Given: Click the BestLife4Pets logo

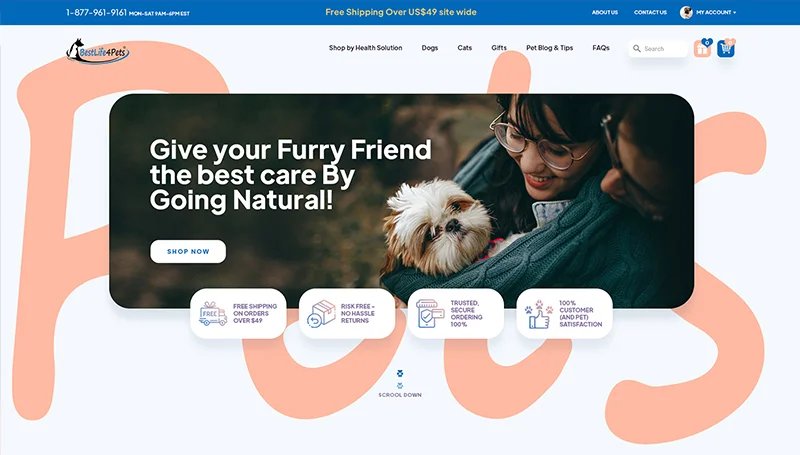Looking at the screenshot, I should pyautogui.click(x=97, y=52).
